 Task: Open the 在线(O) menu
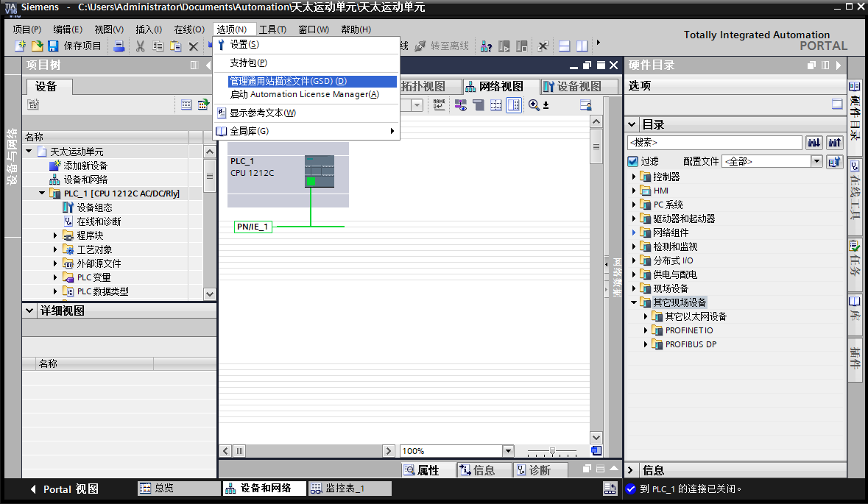[188, 29]
